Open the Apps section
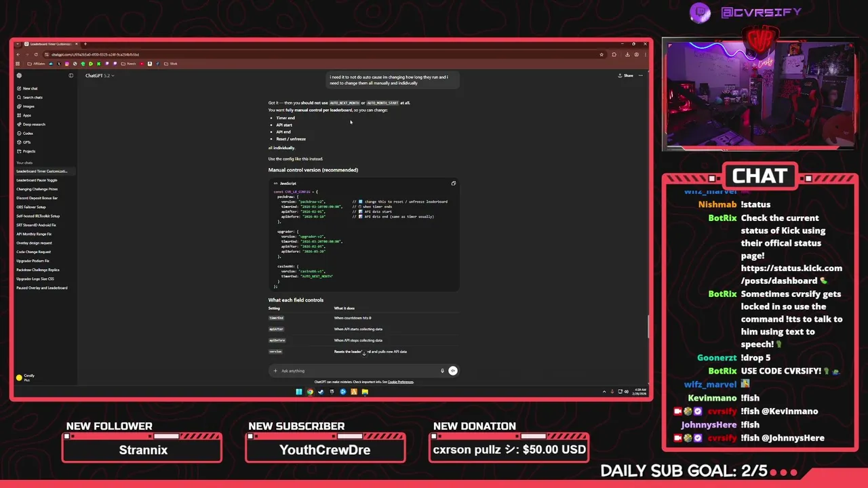Image resolution: width=868 pixels, height=488 pixels. [x=24, y=115]
